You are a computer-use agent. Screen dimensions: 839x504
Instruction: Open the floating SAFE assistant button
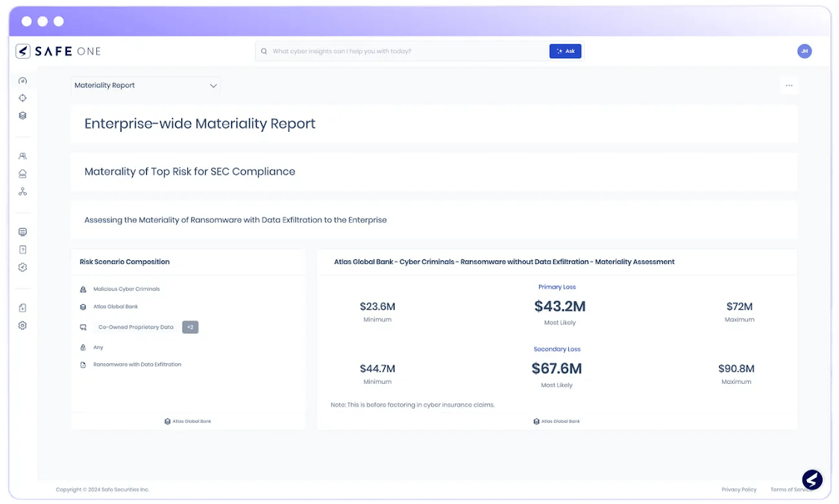pos(812,479)
